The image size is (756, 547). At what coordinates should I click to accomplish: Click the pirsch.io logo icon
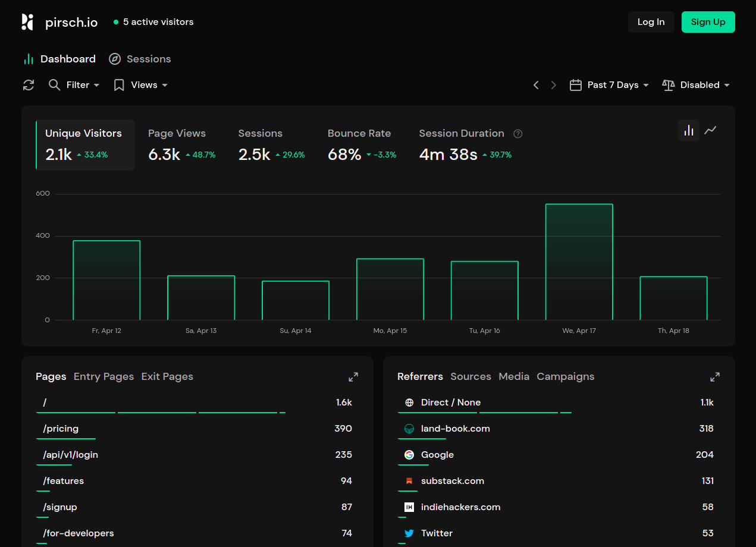tap(27, 22)
